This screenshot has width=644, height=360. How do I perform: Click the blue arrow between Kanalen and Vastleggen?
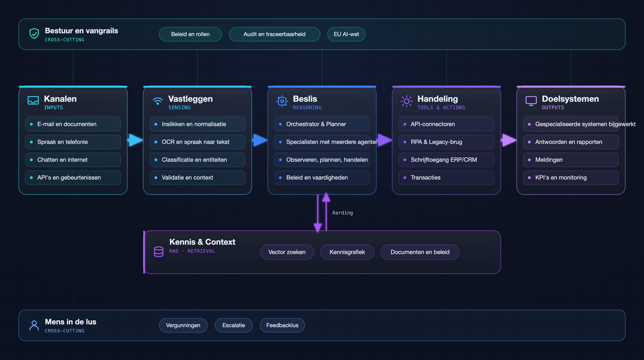pyautogui.click(x=135, y=140)
